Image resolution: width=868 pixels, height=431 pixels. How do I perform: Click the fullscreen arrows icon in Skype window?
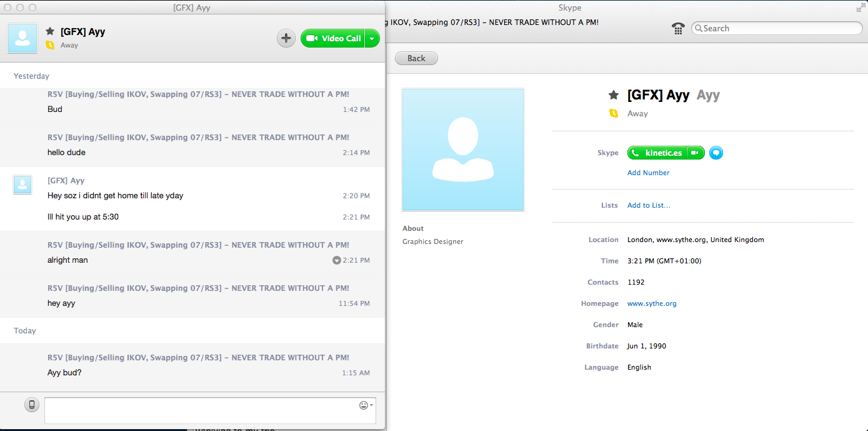point(861,8)
